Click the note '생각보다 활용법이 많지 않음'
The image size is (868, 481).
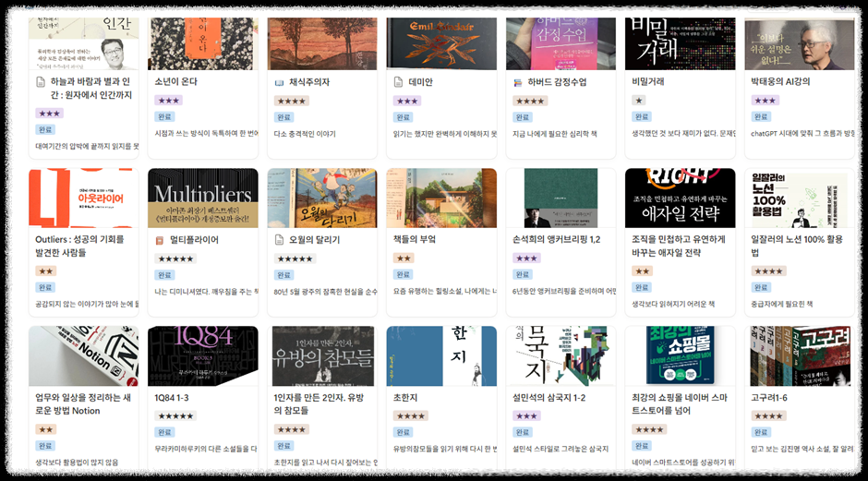coord(77,463)
